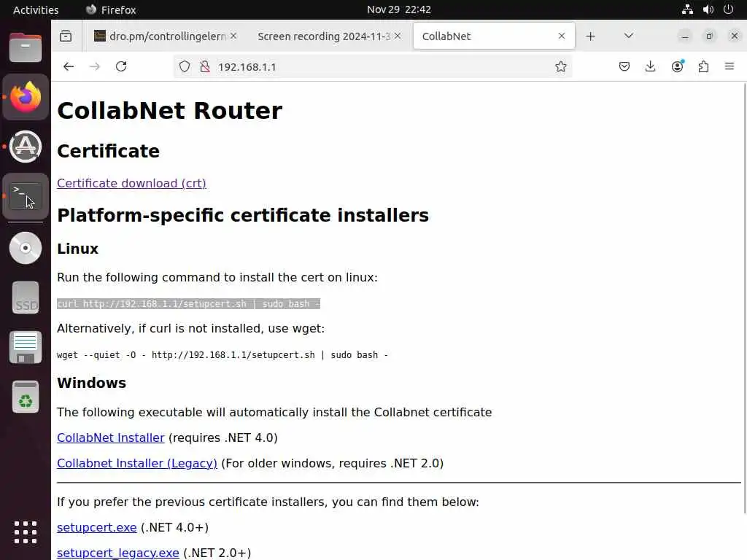This screenshot has width=747, height=560.
Task: Expand the list all tabs chevron
Action: tap(628, 36)
